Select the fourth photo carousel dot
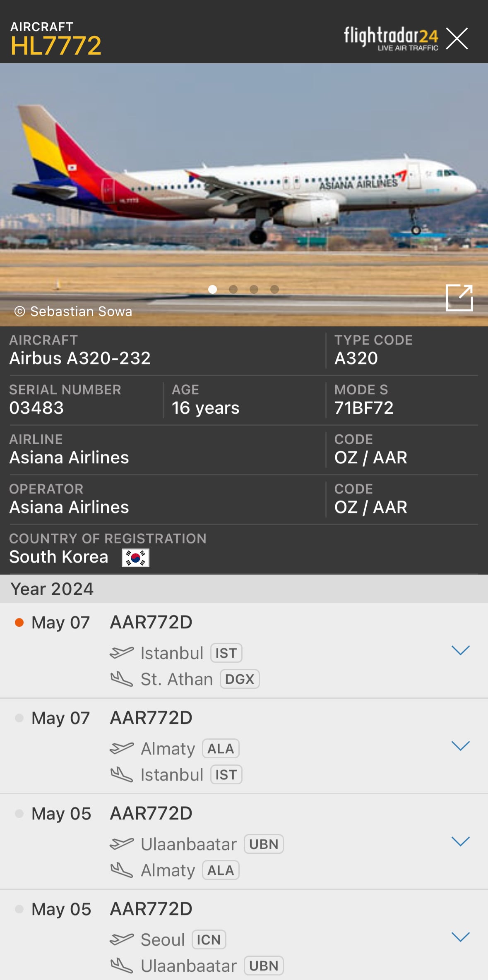Viewport: 488px width, 980px height. tap(274, 289)
